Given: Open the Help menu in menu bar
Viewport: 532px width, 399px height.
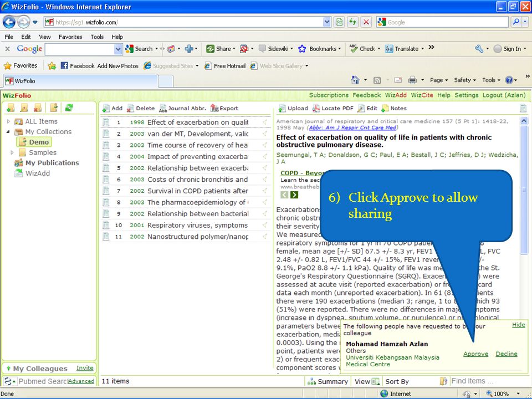Looking at the screenshot, I should [117, 37].
